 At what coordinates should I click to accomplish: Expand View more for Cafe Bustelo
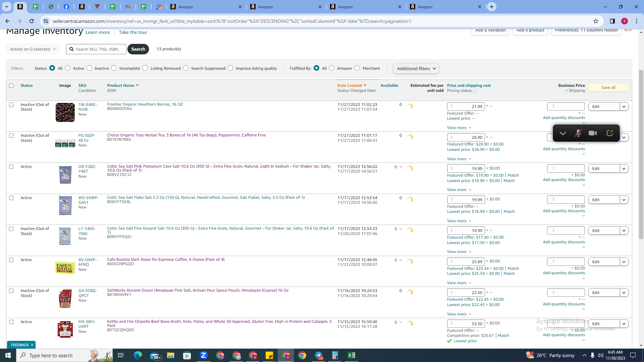pyautogui.click(x=459, y=283)
